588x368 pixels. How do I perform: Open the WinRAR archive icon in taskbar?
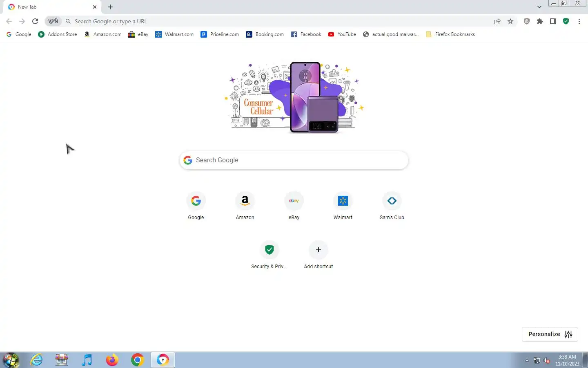pos(62,360)
